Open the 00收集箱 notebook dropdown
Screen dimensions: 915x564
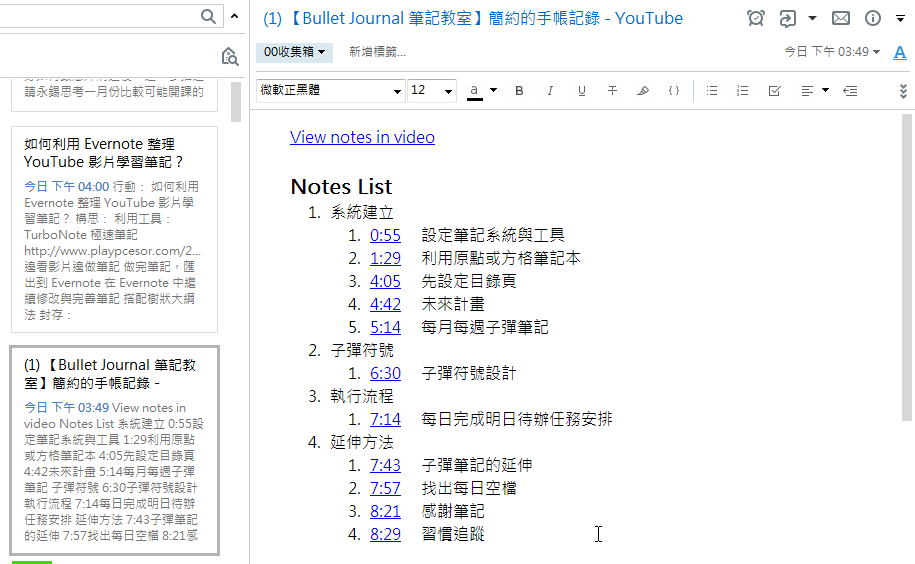click(294, 52)
